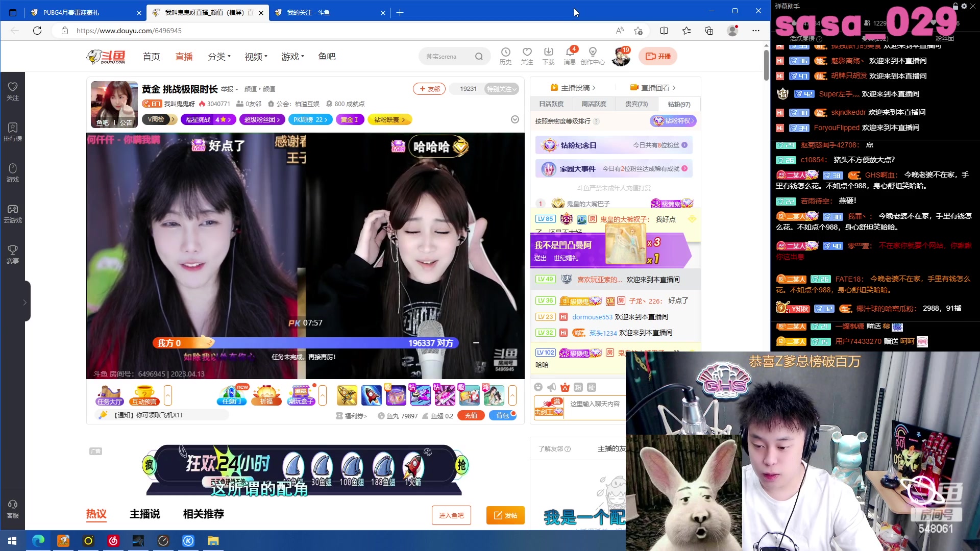
Task: Open the 历史 history icon in Douyu header
Action: pos(505,56)
